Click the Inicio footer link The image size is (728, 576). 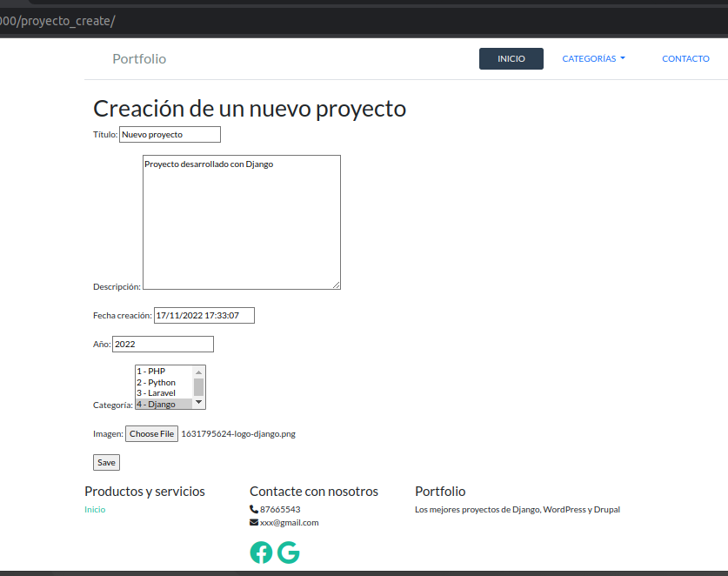point(95,510)
